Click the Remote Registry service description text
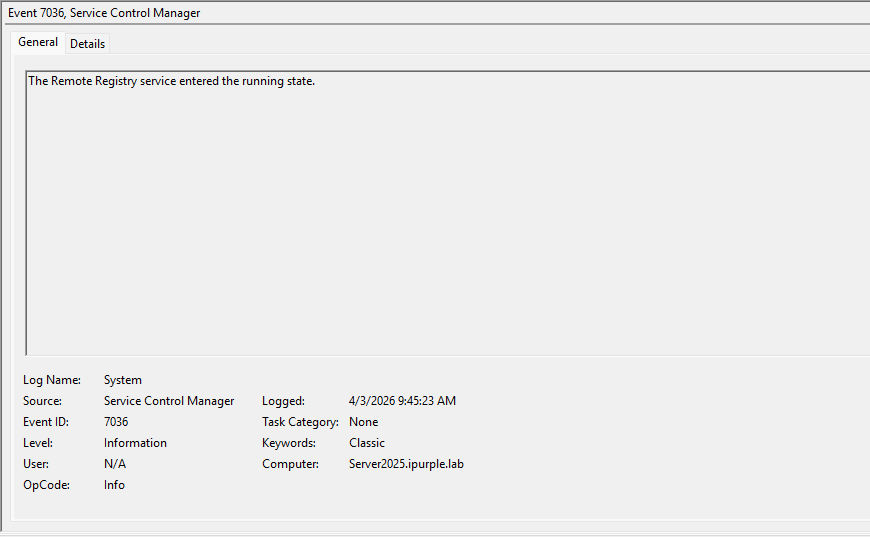Viewport: 870px width, 537px height. coord(171,81)
